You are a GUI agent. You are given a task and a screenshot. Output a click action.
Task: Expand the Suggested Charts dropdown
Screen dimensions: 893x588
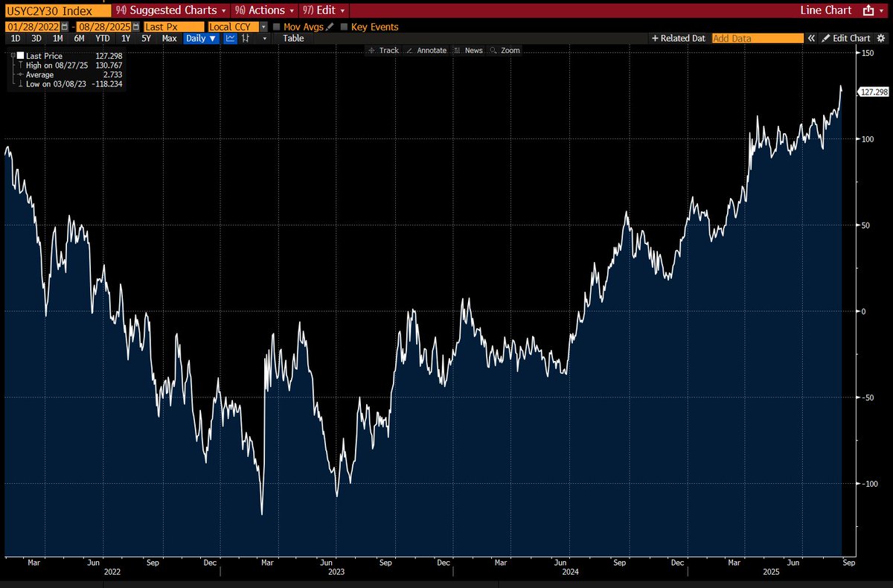[x=170, y=10]
